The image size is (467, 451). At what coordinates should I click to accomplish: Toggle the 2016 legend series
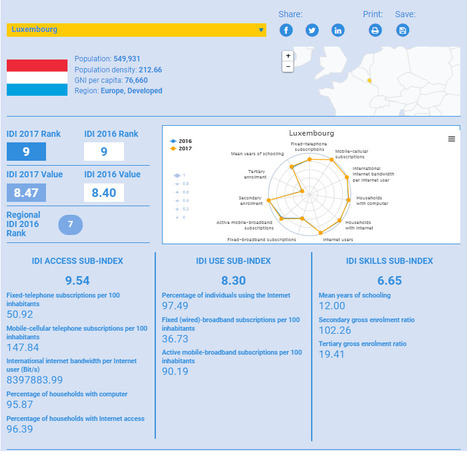pyautogui.click(x=181, y=141)
